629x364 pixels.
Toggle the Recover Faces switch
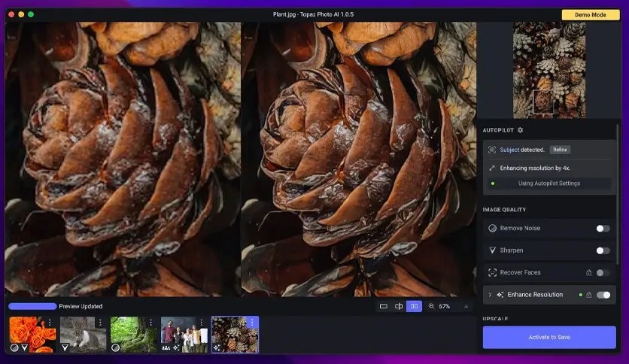click(x=603, y=272)
